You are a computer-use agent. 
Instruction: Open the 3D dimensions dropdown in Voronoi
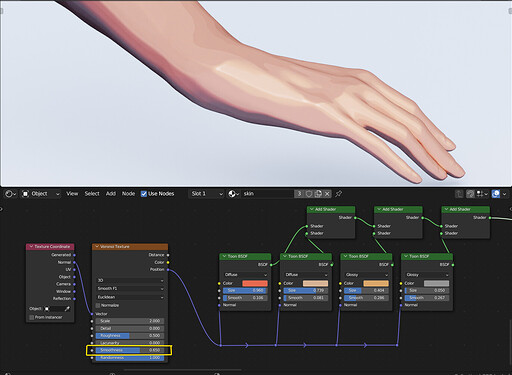[130, 280]
